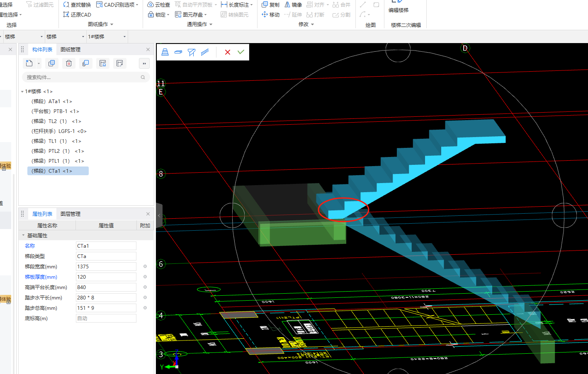
Task: Open the new component dropdown arrow
Action: pos(39,63)
